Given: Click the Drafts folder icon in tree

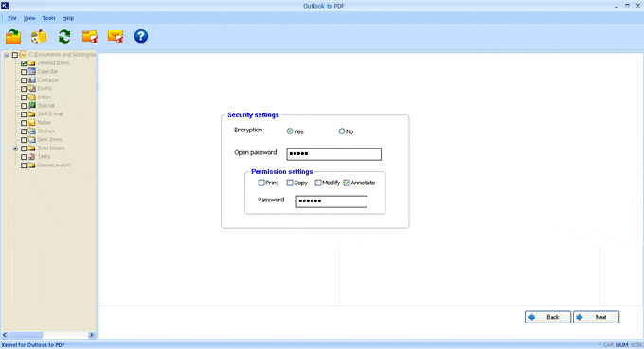Looking at the screenshot, I should point(31,89).
